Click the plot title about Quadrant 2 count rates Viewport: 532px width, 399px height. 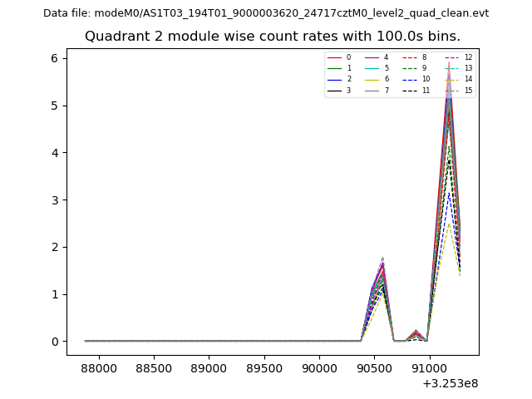pyautogui.click(x=273, y=37)
